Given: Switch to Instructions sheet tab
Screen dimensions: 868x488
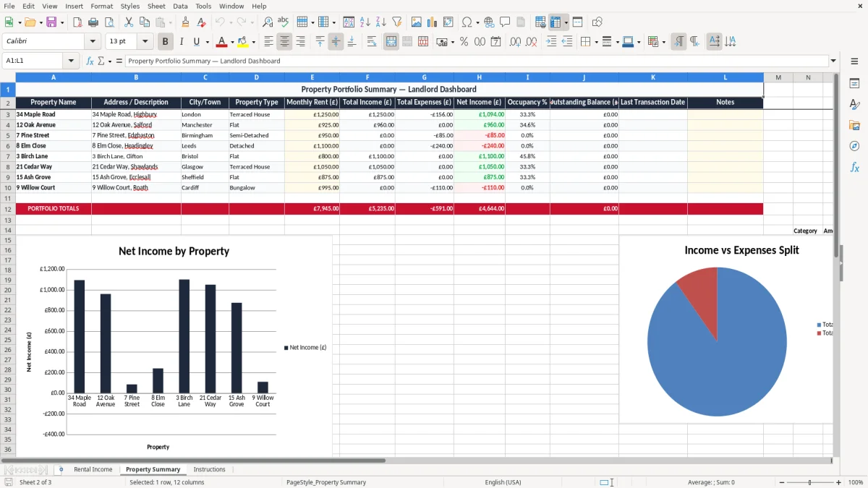Looking at the screenshot, I should pyautogui.click(x=210, y=469).
